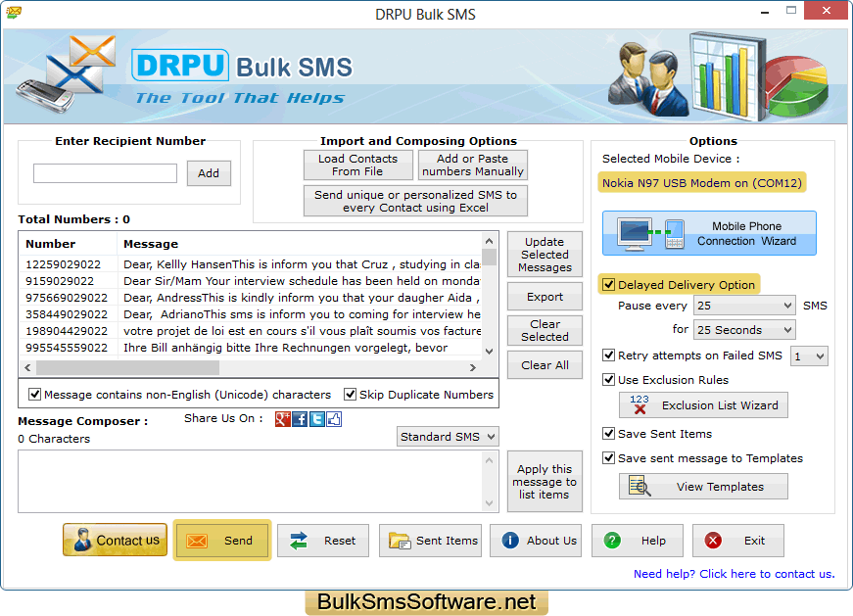Click the message list scroll down arrow

(489, 351)
